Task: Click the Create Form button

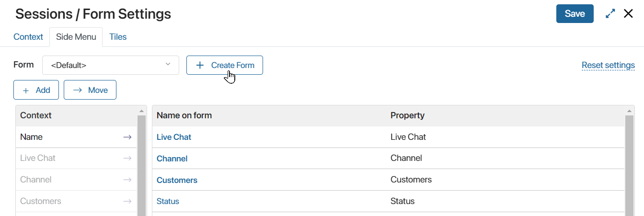Action: (225, 65)
